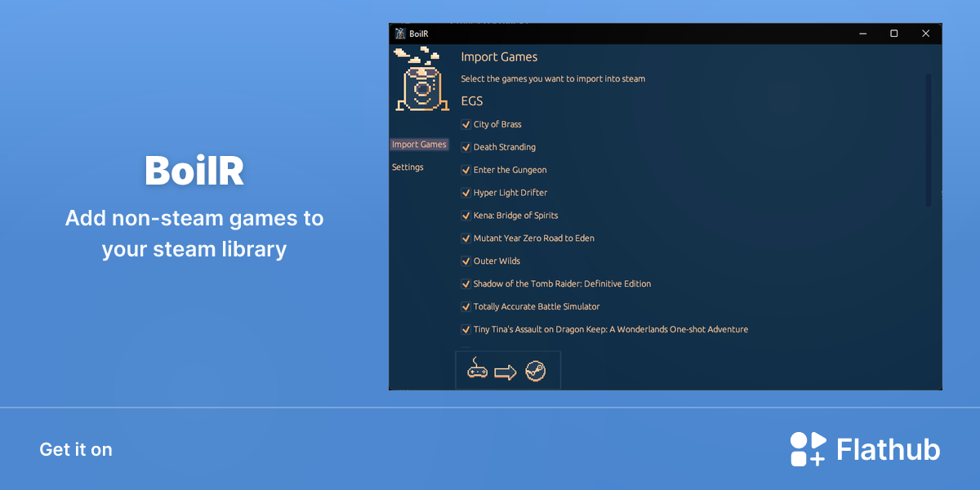Click the Flathub logo icon
The height and width of the screenshot is (490, 980).
(x=808, y=449)
